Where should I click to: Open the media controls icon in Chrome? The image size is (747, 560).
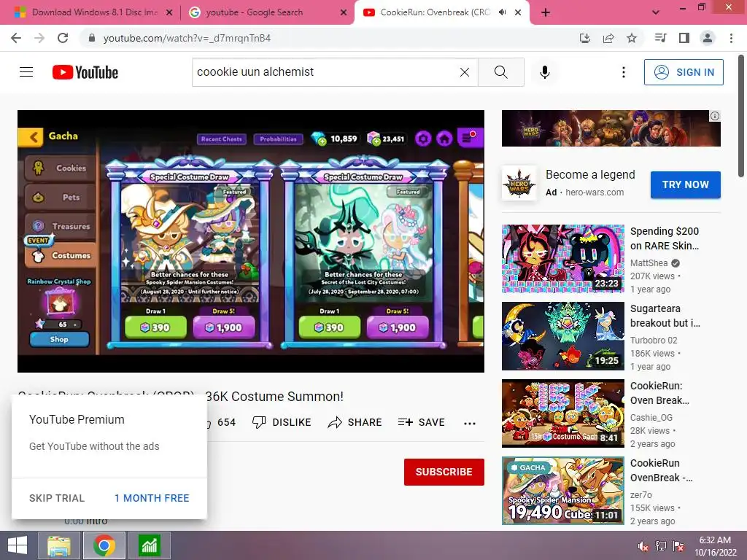(x=661, y=38)
